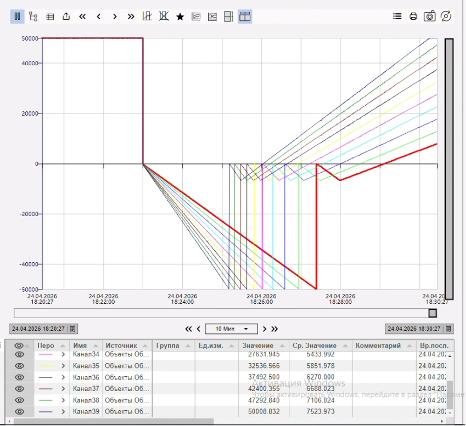
Task: Click single-right arrow beside 10 Мин box
Action: tap(264, 329)
